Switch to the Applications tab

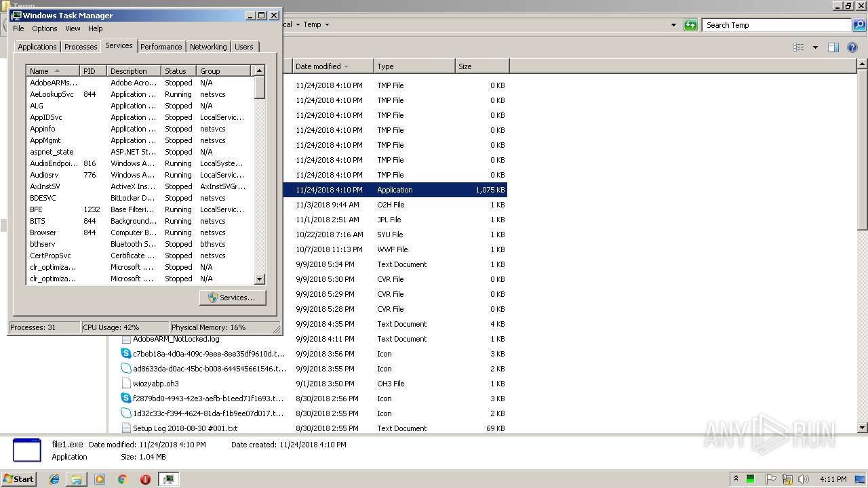pos(37,47)
